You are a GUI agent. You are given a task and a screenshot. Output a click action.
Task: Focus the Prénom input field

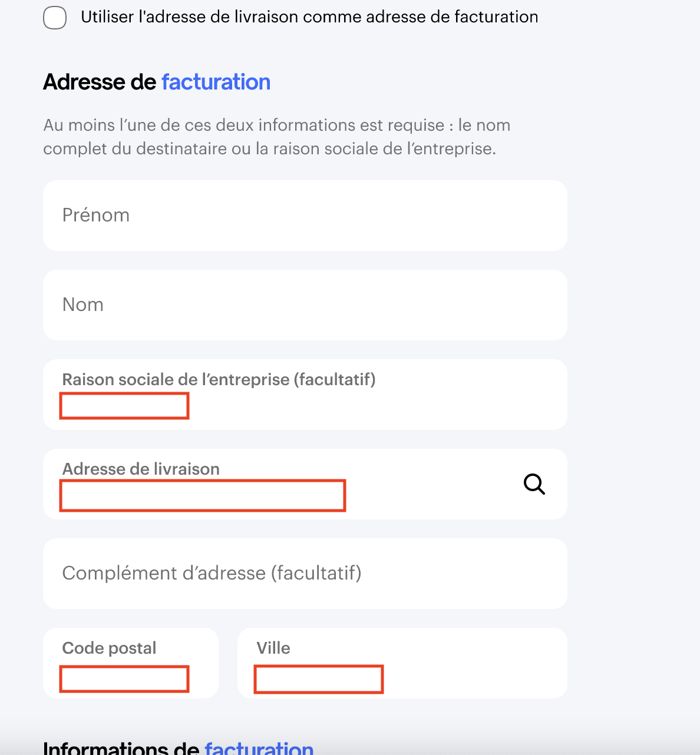[305, 216]
